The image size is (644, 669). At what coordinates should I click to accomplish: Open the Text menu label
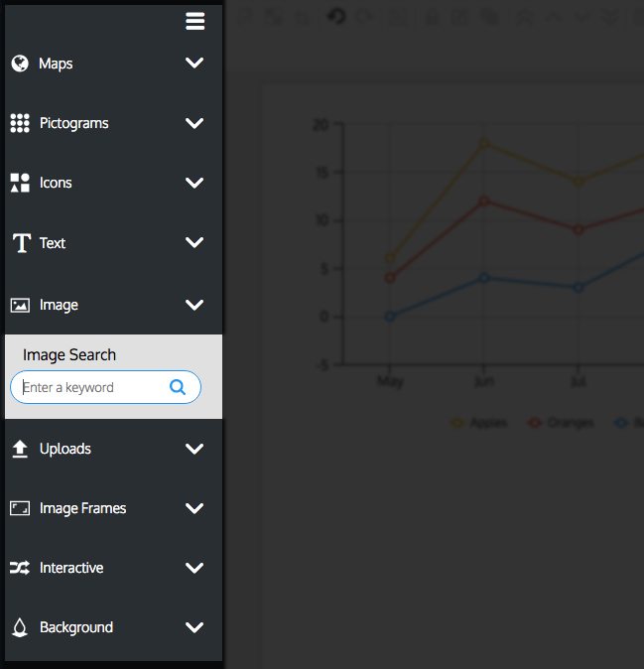click(x=53, y=243)
